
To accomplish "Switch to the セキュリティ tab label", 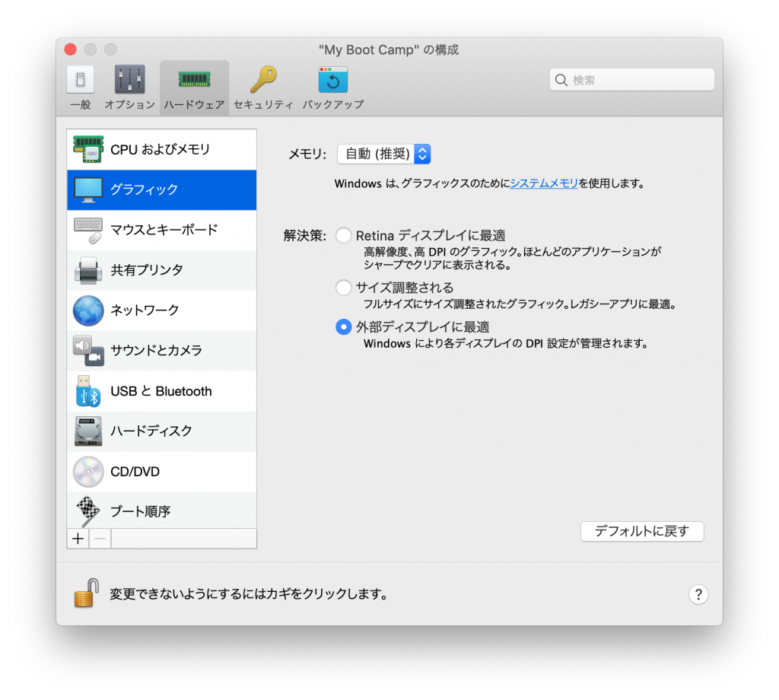I will (263, 105).
